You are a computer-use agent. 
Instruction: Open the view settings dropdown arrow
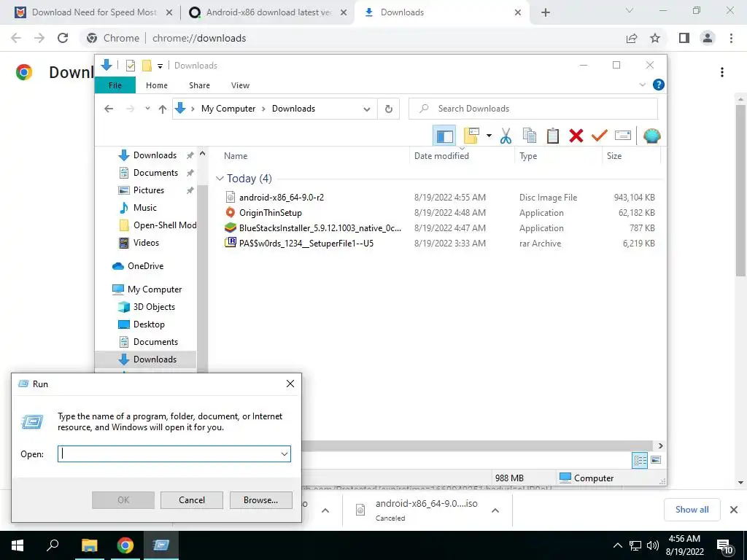[x=489, y=136]
